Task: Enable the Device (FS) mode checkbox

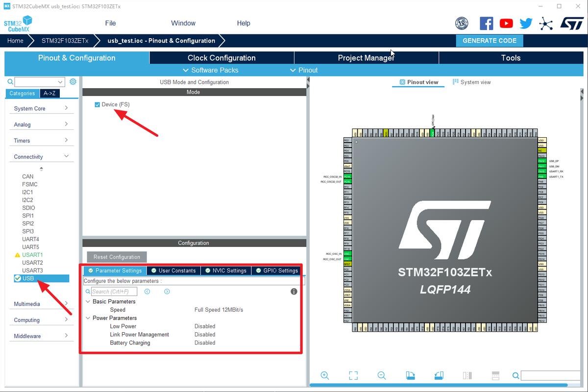Action: coord(97,104)
